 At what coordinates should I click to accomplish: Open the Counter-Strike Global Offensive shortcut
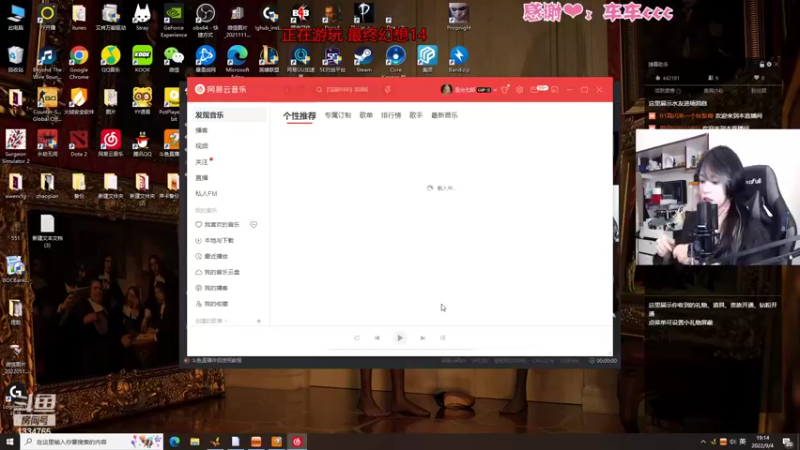pyautogui.click(x=47, y=105)
